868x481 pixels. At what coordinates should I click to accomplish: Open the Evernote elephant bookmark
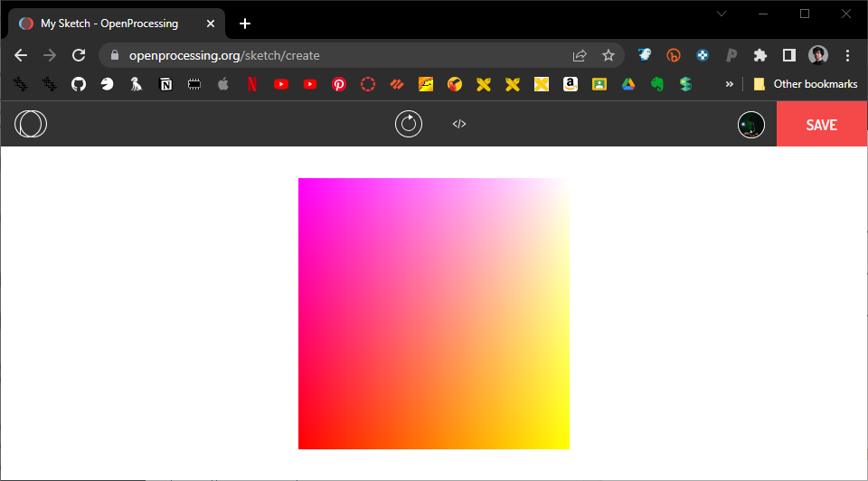pyautogui.click(x=657, y=84)
